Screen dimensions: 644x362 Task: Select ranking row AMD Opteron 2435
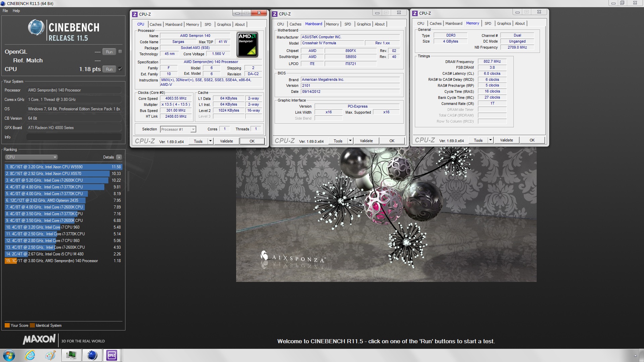click(x=63, y=200)
